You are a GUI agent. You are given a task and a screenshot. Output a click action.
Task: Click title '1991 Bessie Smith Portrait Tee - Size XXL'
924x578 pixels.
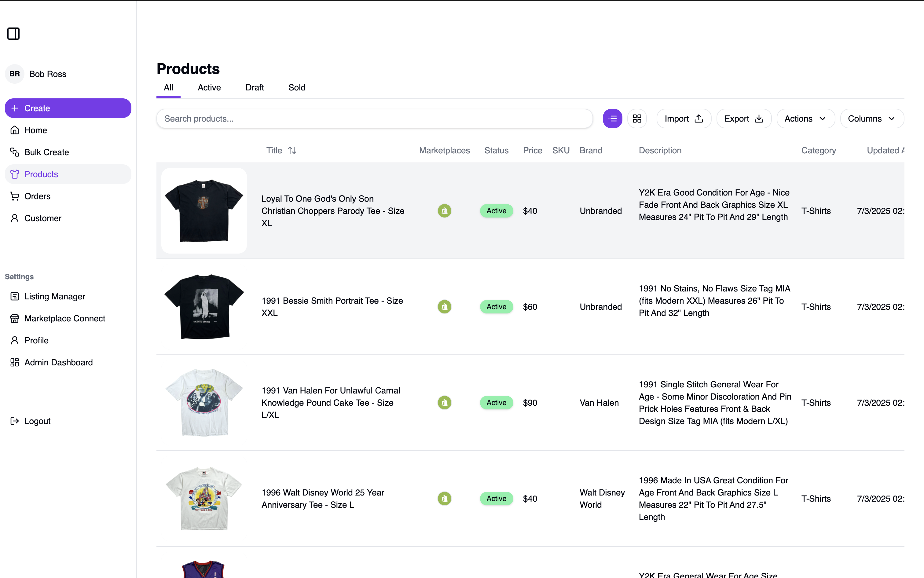click(332, 307)
